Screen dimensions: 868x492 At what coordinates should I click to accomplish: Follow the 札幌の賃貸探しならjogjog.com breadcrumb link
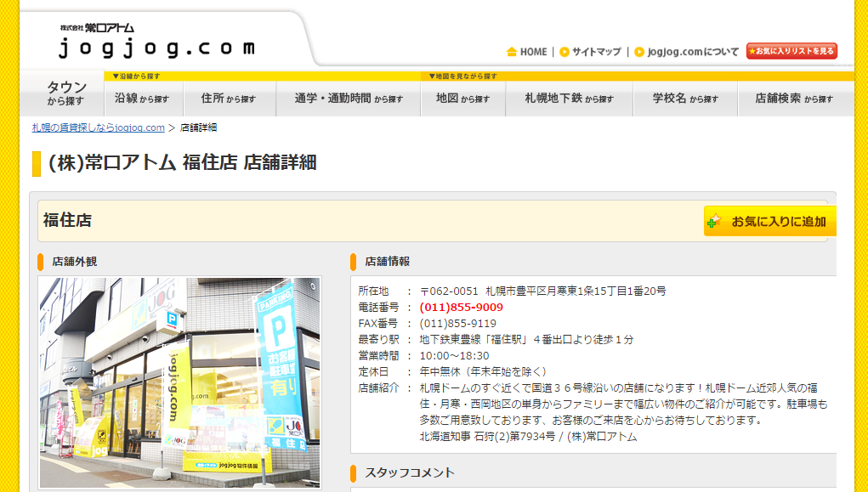tap(99, 127)
